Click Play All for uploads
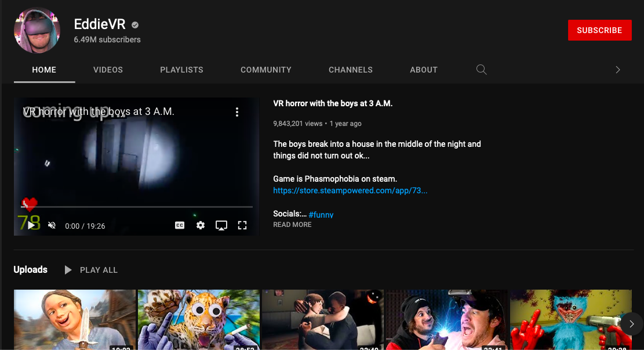Screen dimensions: 644x350 91,270
